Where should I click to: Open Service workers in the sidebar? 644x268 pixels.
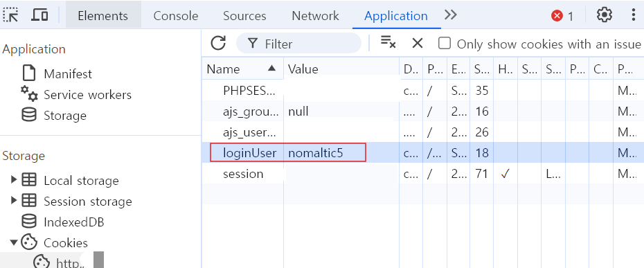pyautogui.click(x=87, y=95)
